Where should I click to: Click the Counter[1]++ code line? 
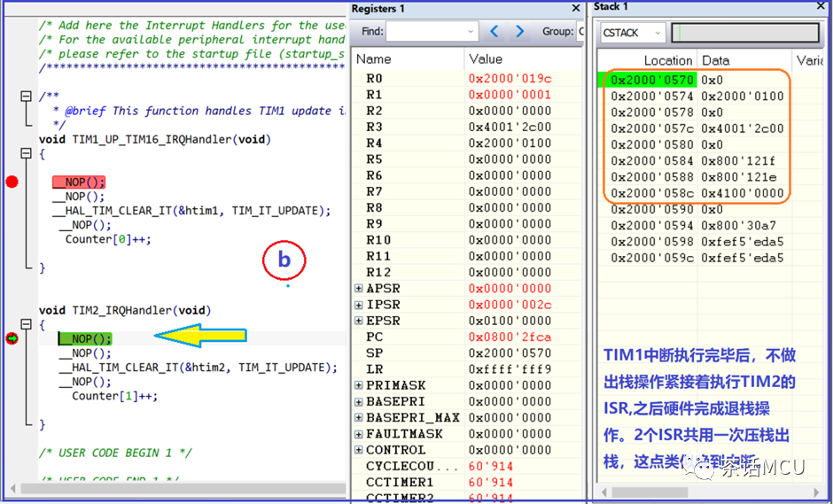click(x=114, y=396)
